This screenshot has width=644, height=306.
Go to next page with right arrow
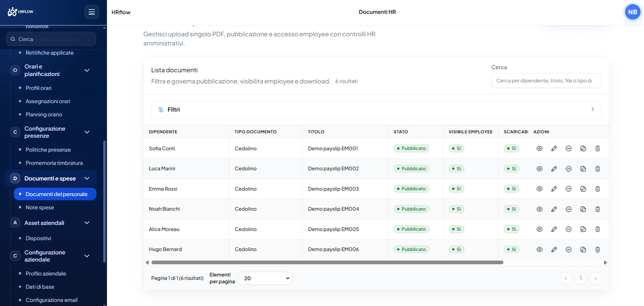click(x=595, y=278)
